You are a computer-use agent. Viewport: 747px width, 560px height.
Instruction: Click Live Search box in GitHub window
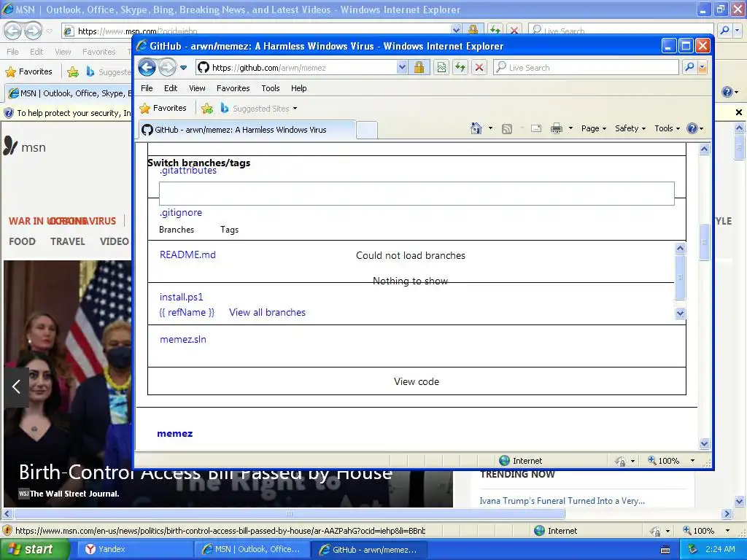pos(586,68)
